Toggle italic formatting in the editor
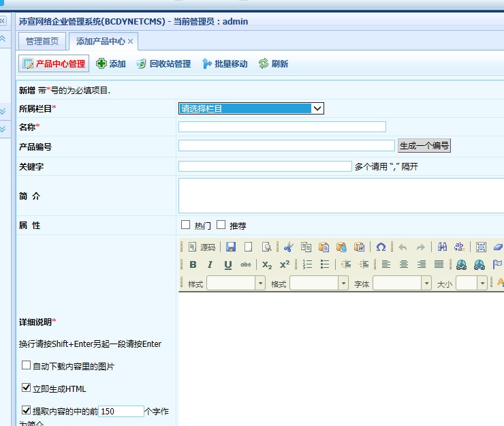This screenshot has height=426, width=504. pos(210,264)
